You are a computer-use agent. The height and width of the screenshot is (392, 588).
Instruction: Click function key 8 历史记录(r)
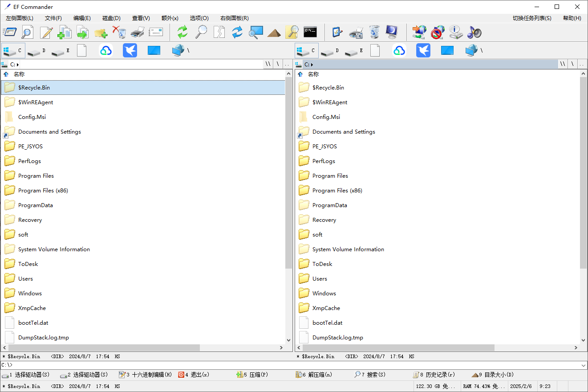[434, 375]
